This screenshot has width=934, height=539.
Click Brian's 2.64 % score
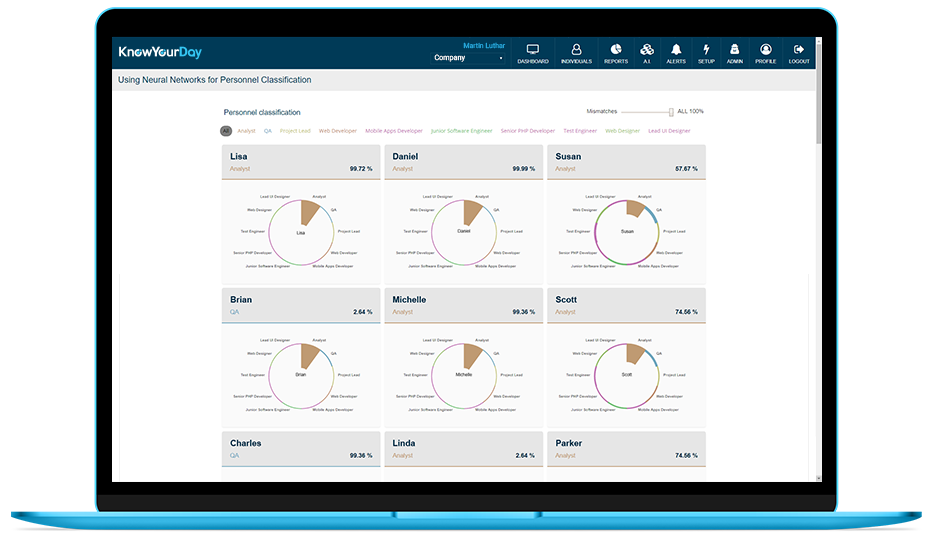[363, 312]
